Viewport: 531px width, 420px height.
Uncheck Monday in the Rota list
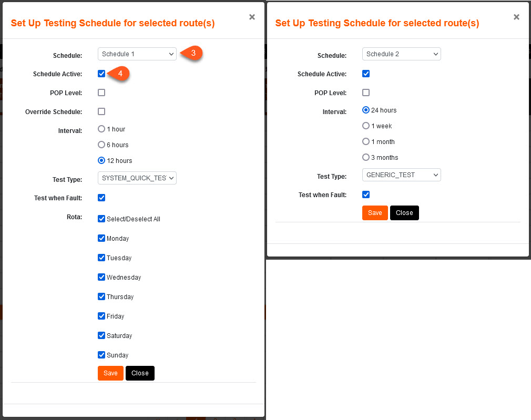[x=101, y=238]
